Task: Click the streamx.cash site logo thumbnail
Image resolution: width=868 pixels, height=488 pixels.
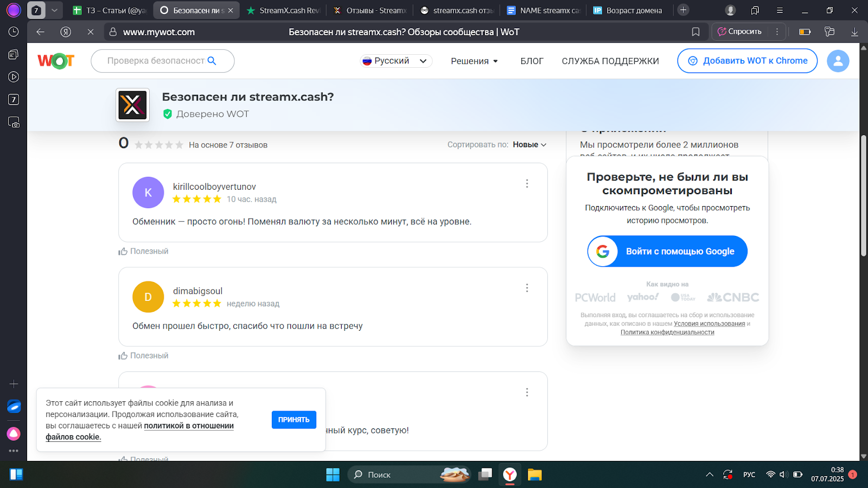Action: click(132, 105)
